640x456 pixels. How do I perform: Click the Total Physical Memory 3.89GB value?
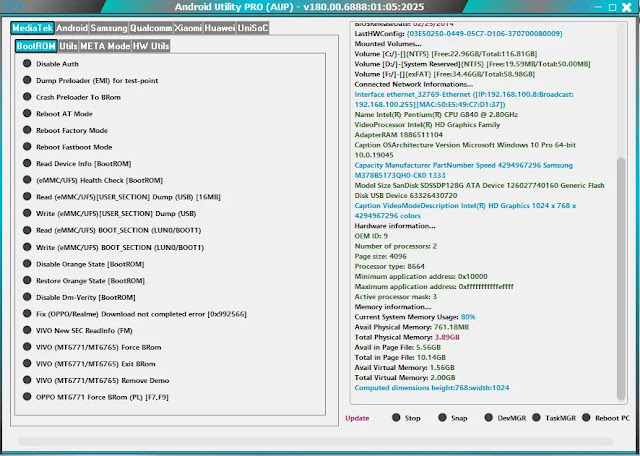tap(447, 337)
